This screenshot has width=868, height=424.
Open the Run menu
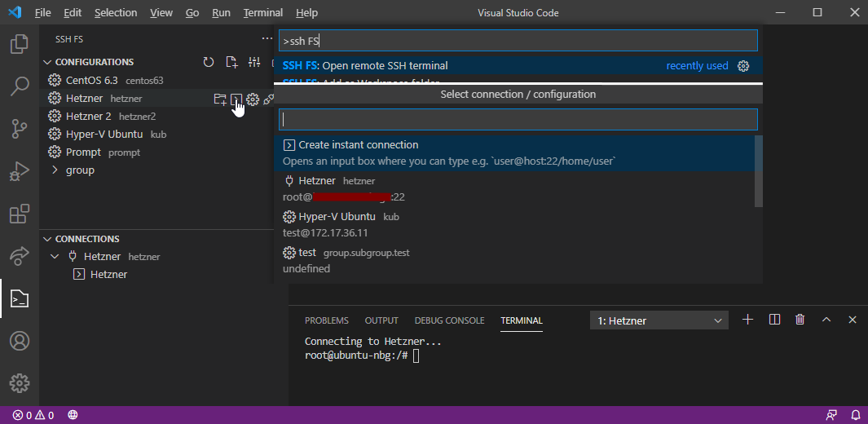tap(222, 13)
